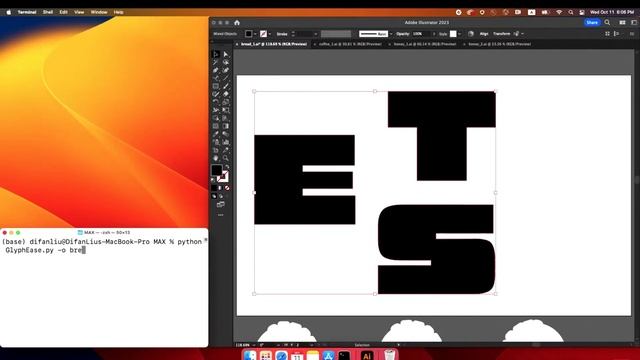Select the Eraser tool
This screenshot has height=360, width=640.
pyautogui.click(x=226, y=94)
